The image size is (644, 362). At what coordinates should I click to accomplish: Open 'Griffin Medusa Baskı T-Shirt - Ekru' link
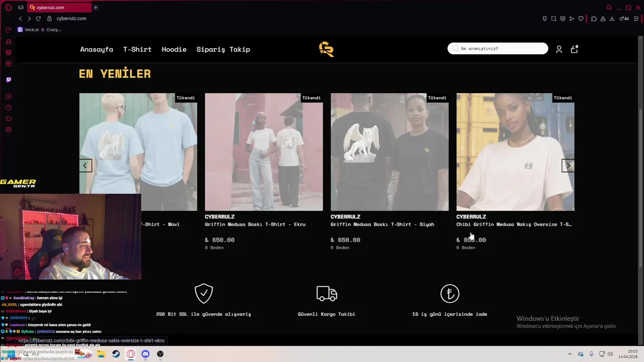pos(255,224)
